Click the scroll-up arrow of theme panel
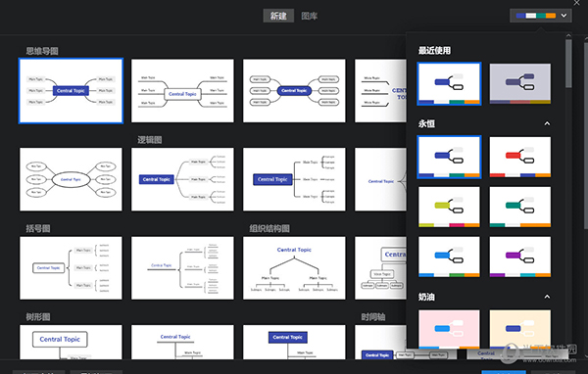This screenshot has width=588, height=374. click(568, 35)
